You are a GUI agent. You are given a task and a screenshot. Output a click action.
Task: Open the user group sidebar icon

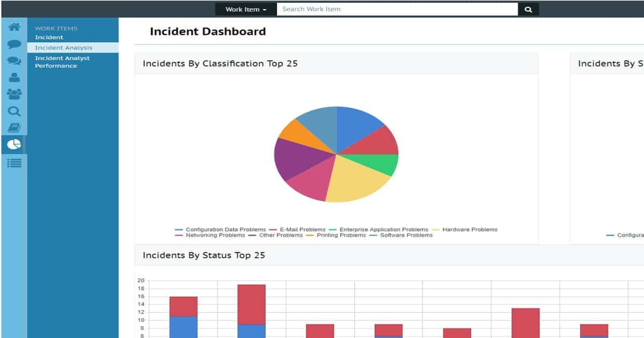click(14, 94)
